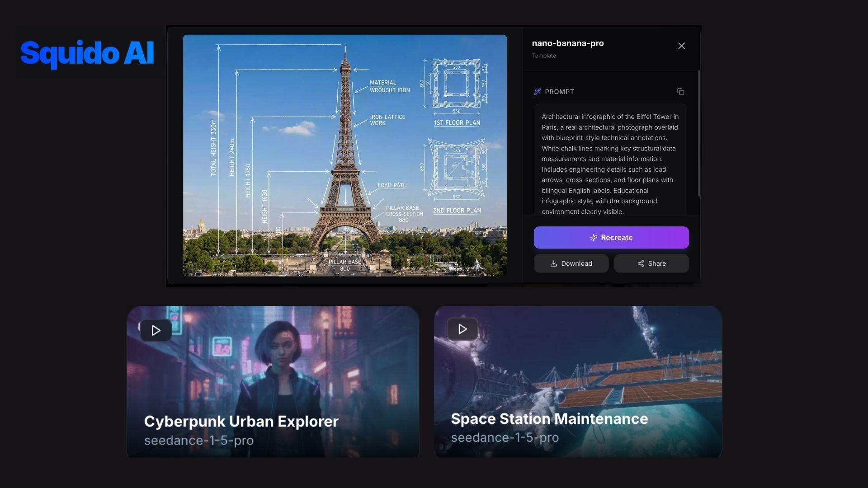Image resolution: width=868 pixels, height=488 pixels.
Task: Click the nano-banana-pro title
Action: pyautogui.click(x=568, y=43)
